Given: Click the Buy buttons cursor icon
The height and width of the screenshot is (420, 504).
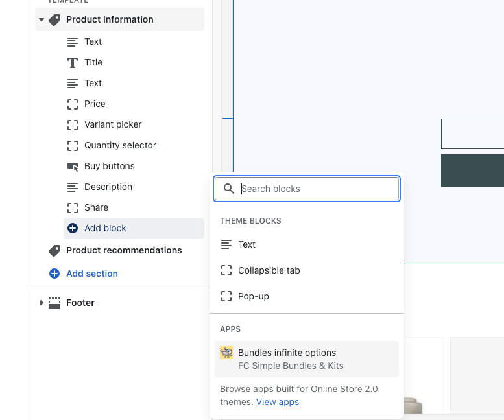Looking at the screenshot, I should tap(73, 167).
